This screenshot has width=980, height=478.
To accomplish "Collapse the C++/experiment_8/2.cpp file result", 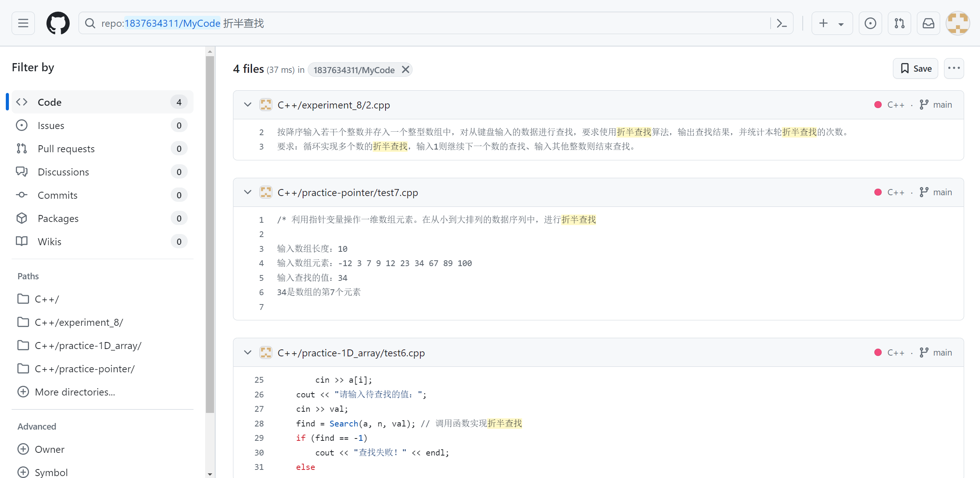I will click(247, 105).
